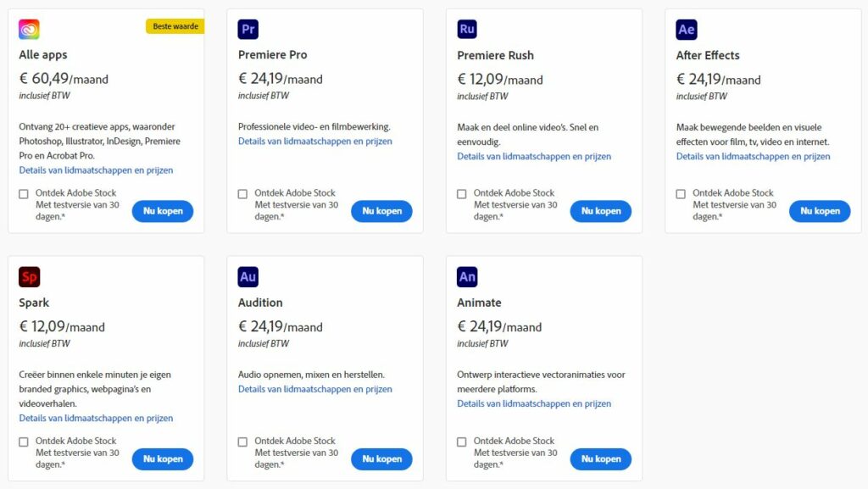Click the yellow Beste waarde badge
868x489 pixels.
[175, 26]
